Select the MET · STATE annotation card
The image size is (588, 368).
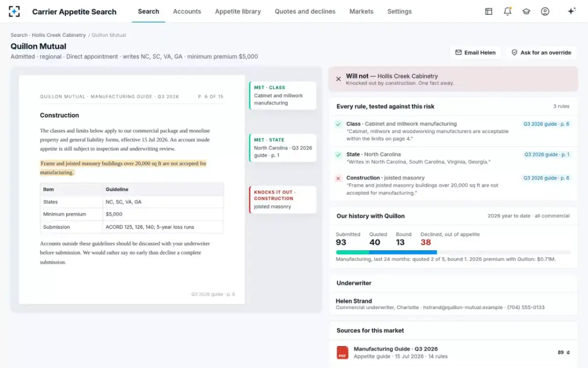coord(283,148)
